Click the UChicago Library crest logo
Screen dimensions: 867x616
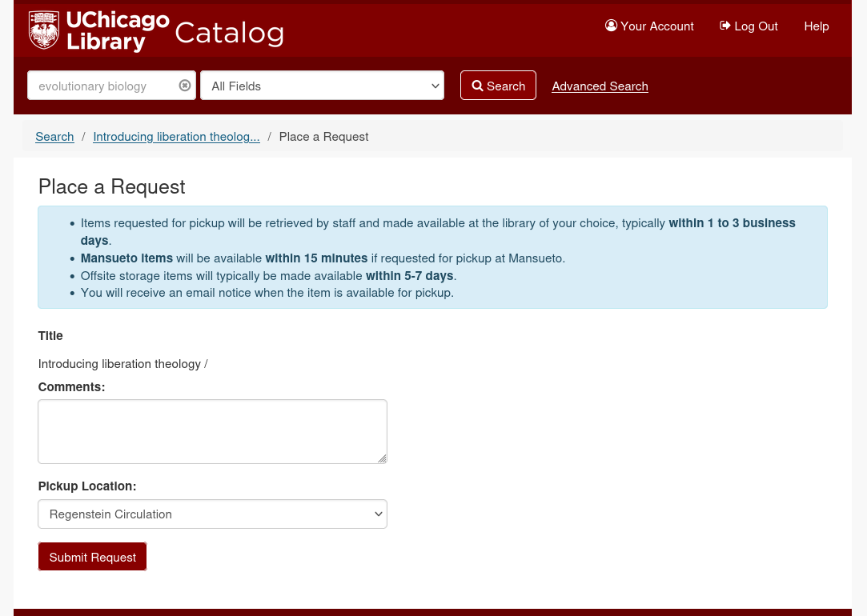click(42, 30)
